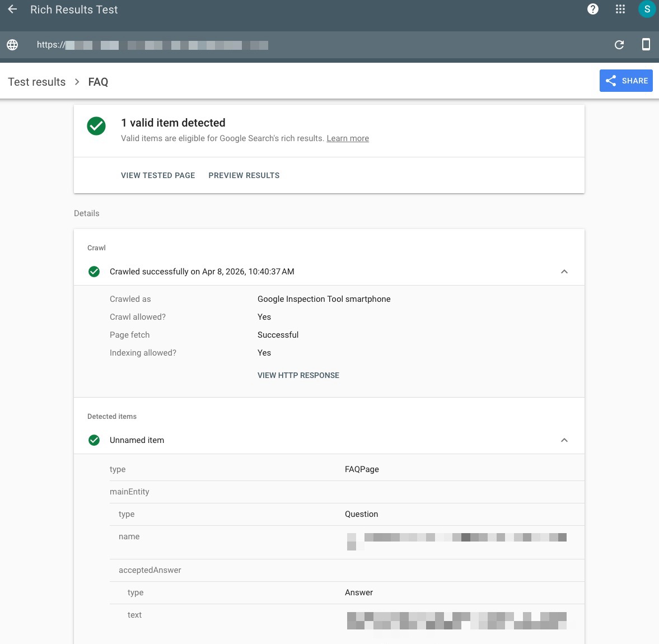Click the 'Crawl allowed?' label
This screenshot has width=659, height=644.
pyautogui.click(x=138, y=317)
